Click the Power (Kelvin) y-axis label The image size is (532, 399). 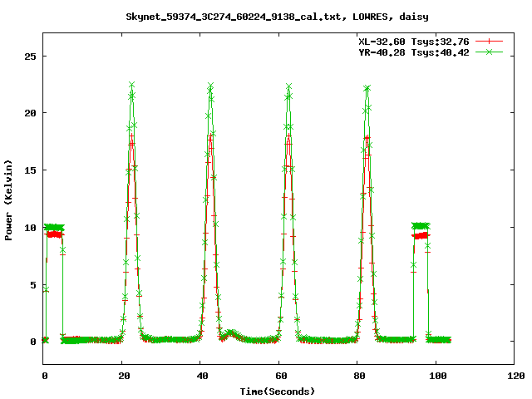(8, 200)
